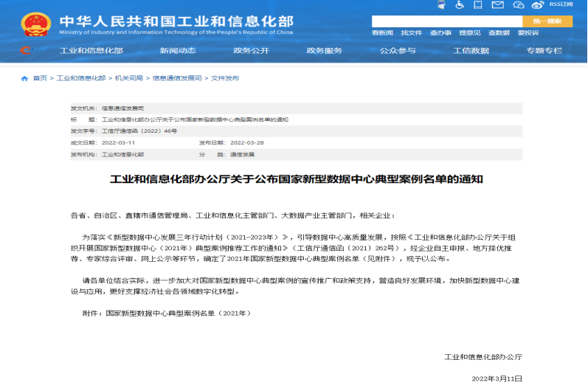Go to 首页 in the breadcrumb
This screenshot has height=388, width=588.
pos(40,78)
